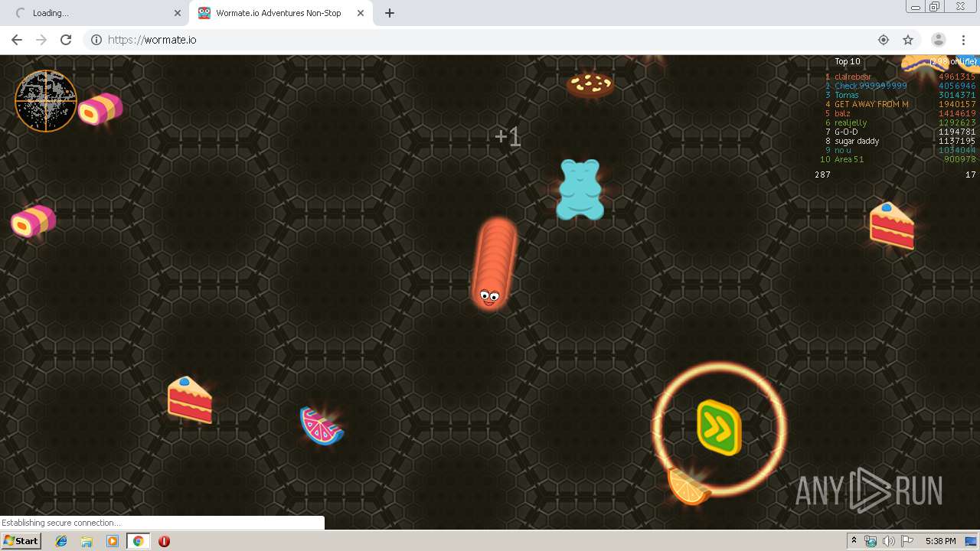Click the leaderboard entry G-O-D
Screen dimensions: 980x551
(846, 132)
